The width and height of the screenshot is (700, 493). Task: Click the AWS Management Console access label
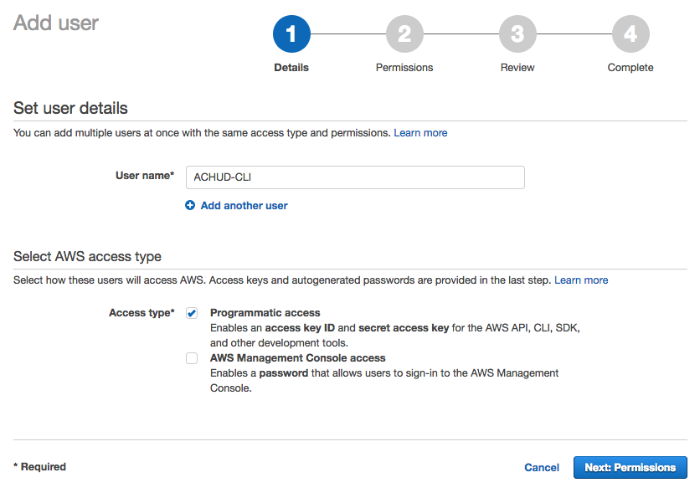(x=298, y=358)
